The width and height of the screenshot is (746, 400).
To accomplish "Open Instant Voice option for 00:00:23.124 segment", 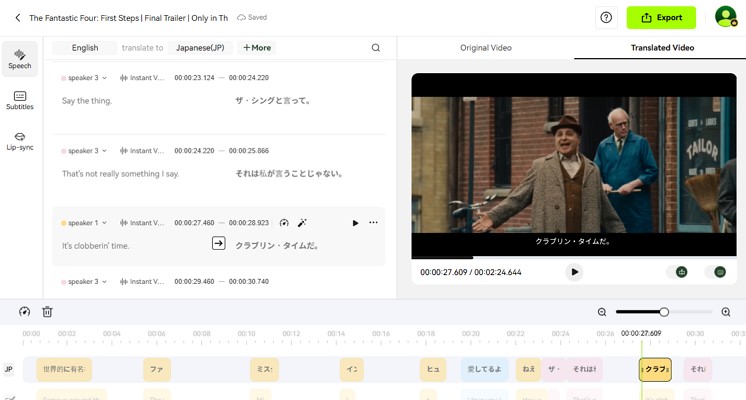I will coord(141,78).
